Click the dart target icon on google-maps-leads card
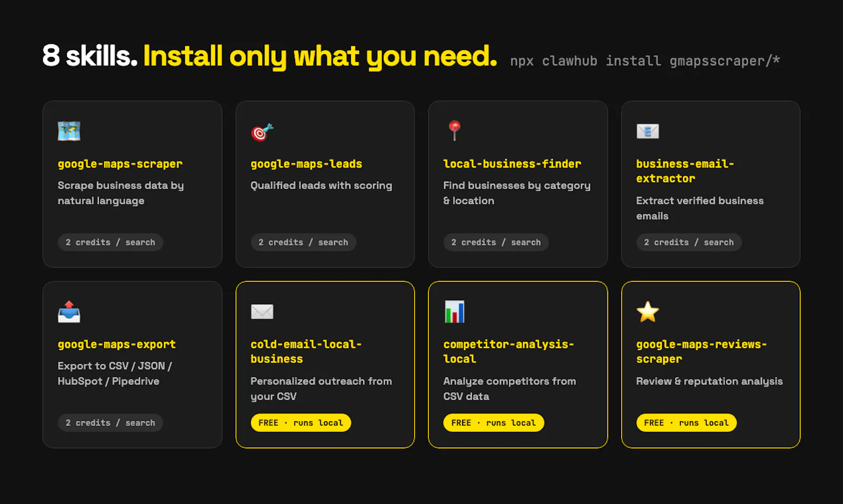 pyautogui.click(x=262, y=132)
